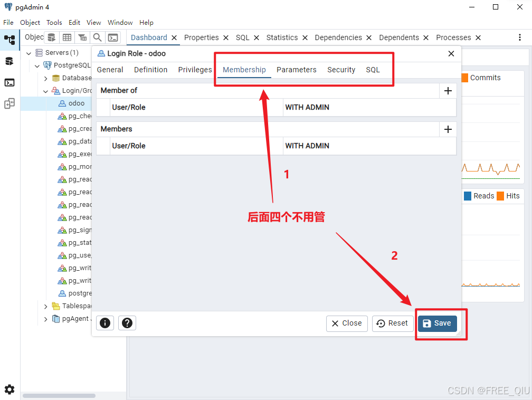
Task: Expand the pgAgent Jobs node
Action: [45, 319]
